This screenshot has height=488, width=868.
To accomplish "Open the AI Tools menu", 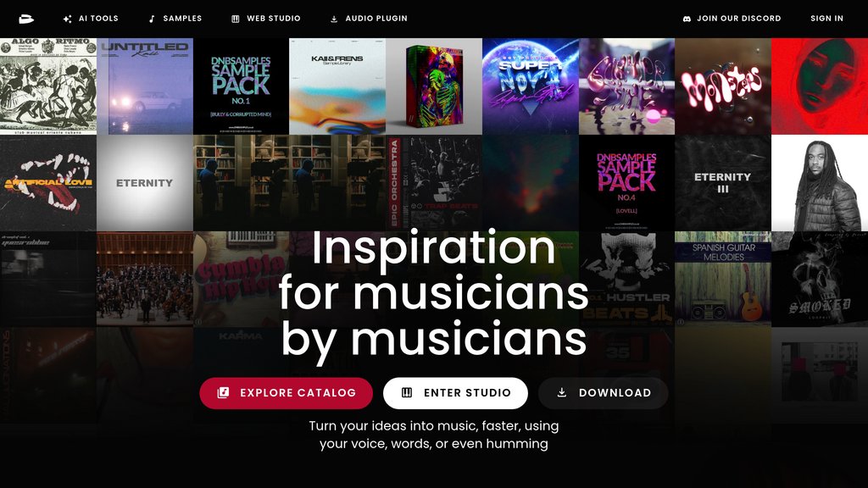I will [91, 19].
